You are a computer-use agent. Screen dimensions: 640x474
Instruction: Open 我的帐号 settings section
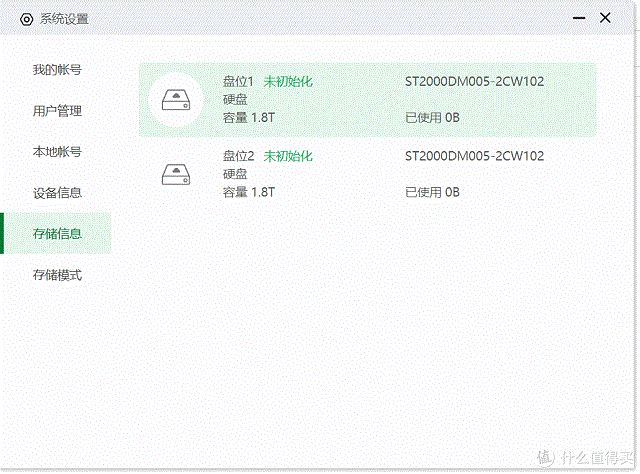click(x=57, y=70)
